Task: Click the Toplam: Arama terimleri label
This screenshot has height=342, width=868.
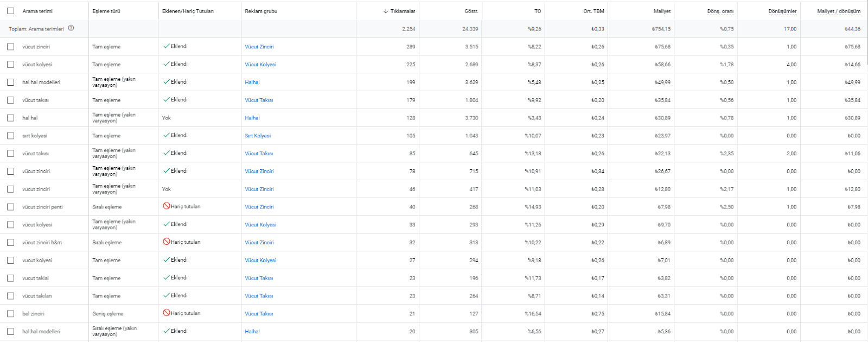Action: 36,29
